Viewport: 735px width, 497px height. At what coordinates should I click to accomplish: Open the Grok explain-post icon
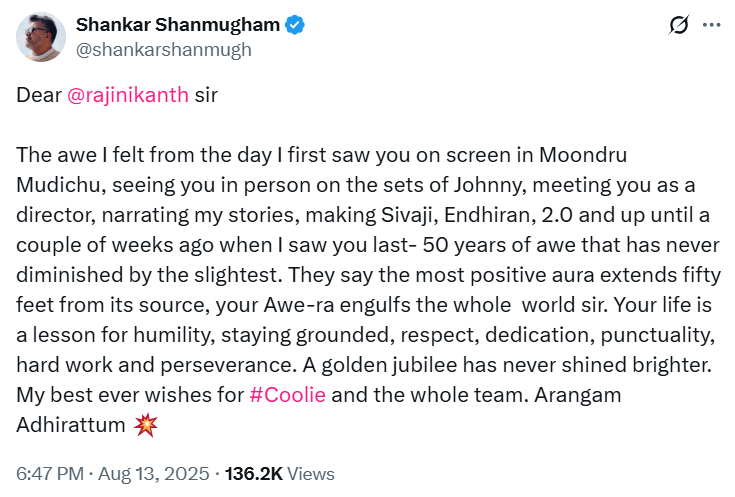[678, 26]
